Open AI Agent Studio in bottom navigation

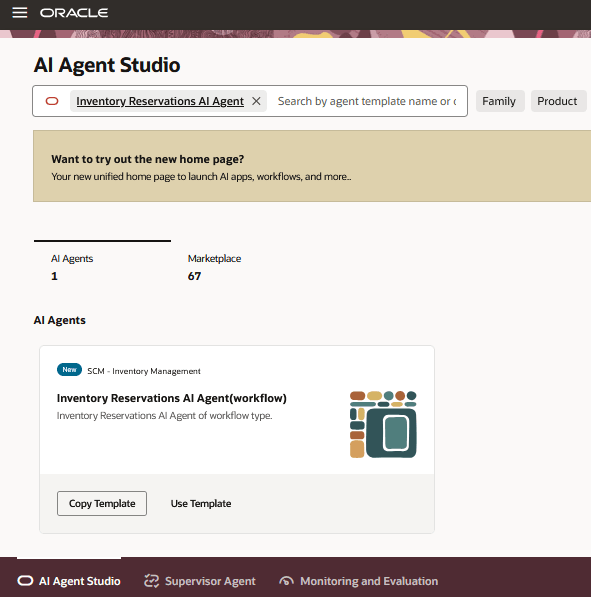(69, 581)
